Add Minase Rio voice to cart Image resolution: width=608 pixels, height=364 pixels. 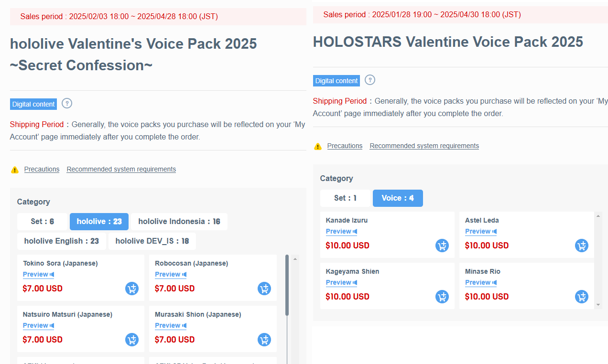[x=582, y=297]
